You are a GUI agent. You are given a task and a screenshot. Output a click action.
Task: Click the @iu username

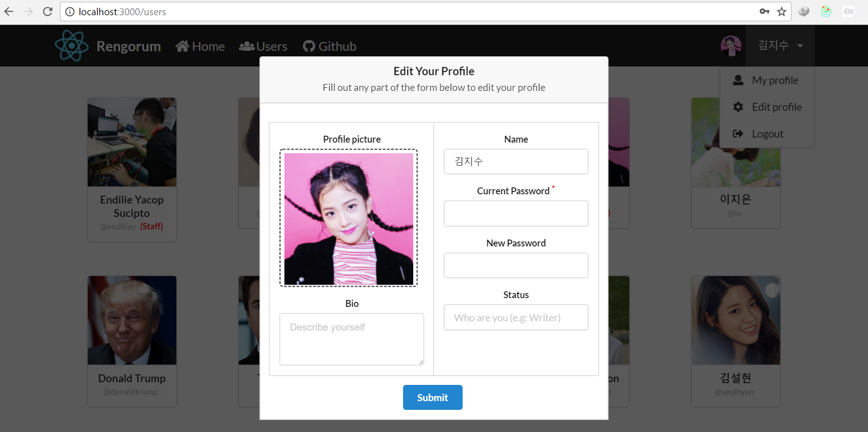(735, 213)
